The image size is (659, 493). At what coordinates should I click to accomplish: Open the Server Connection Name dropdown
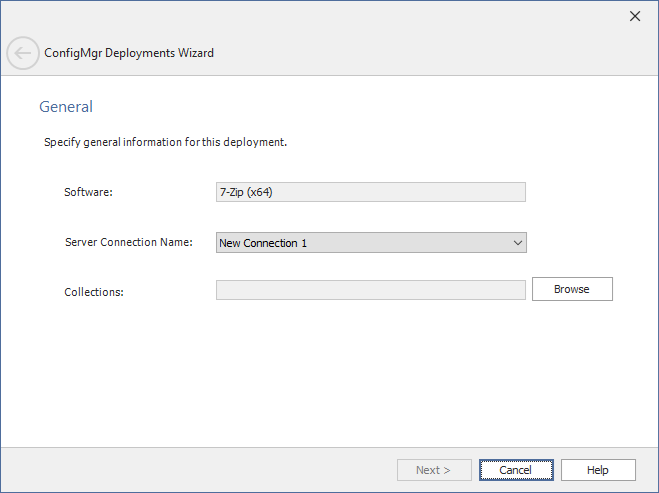tap(370, 243)
